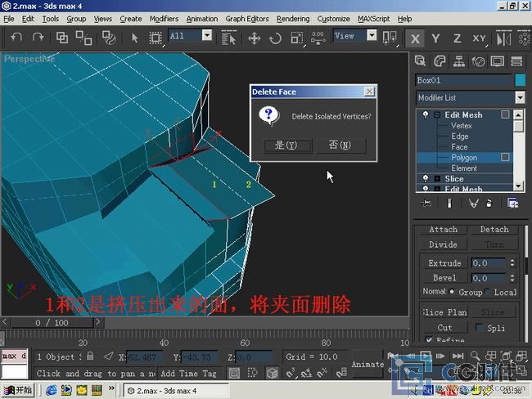Activate the Select and Scale tool

click(x=296, y=38)
